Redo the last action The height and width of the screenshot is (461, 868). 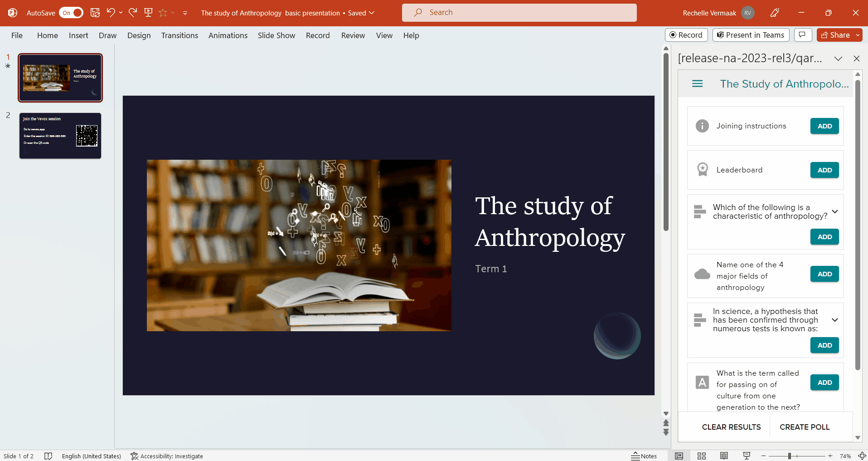tap(132, 13)
